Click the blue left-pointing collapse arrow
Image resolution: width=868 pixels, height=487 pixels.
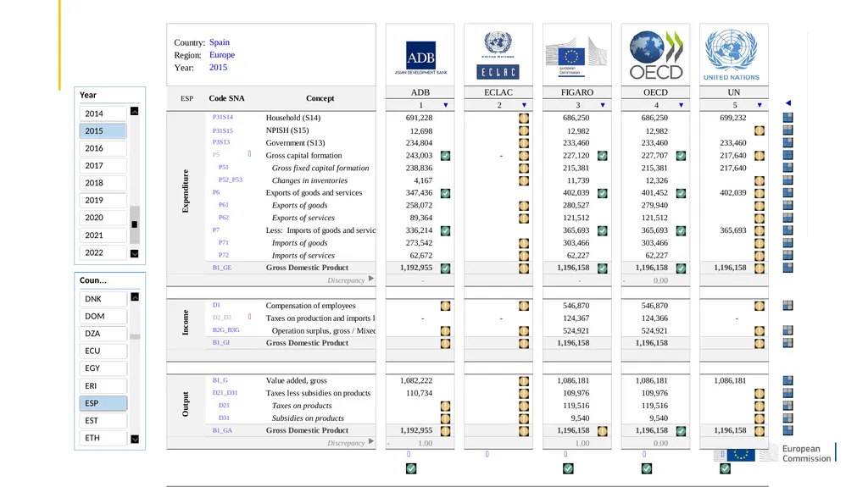point(788,103)
